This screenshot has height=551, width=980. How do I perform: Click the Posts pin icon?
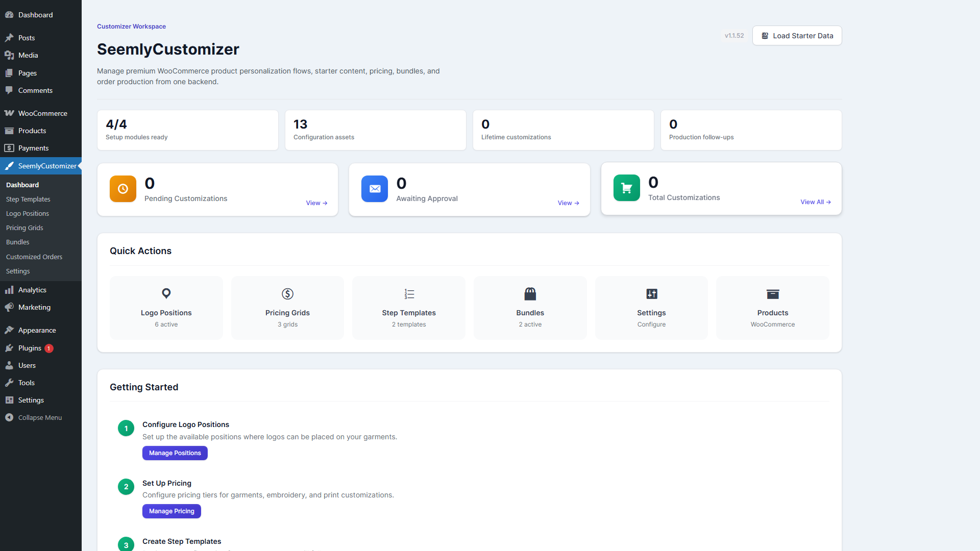[x=9, y=38]
